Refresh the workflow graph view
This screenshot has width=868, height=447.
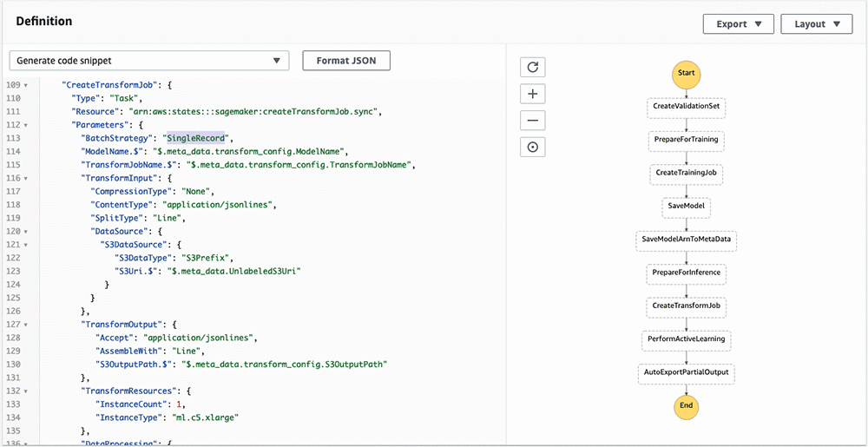pyautogui.click(x=533, y=68)
